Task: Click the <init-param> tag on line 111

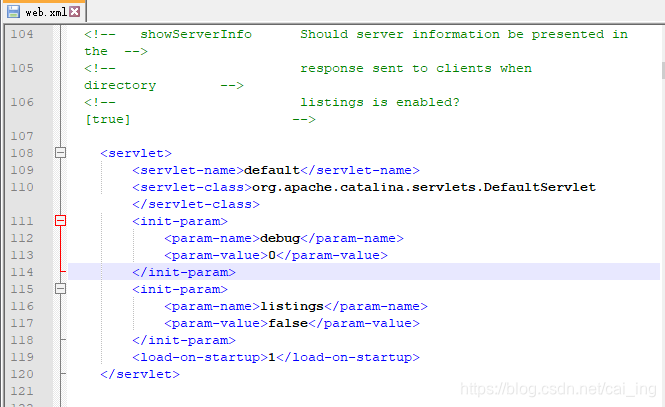Action: (x=180, y=221)
